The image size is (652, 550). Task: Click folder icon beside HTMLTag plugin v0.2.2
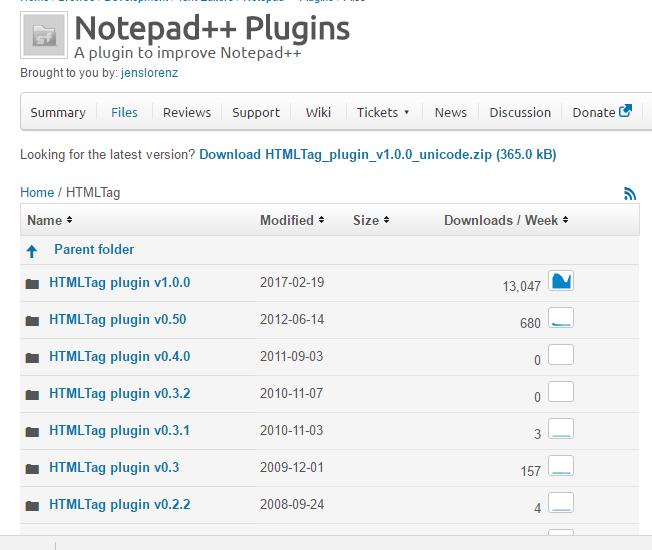coord(32,506)
